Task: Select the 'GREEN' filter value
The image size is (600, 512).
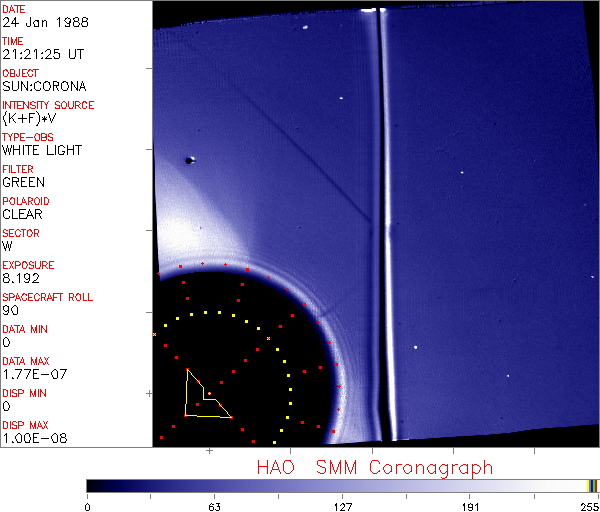Action: tap(23, 182)
